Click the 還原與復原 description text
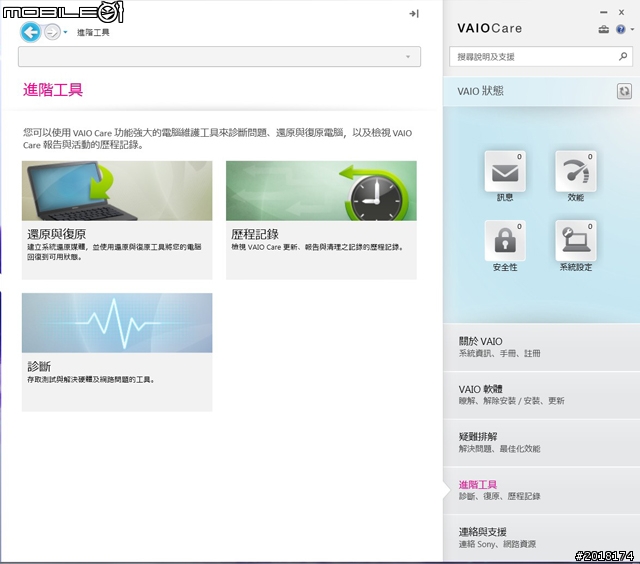The image size is (640, 564). pos(114,252)
